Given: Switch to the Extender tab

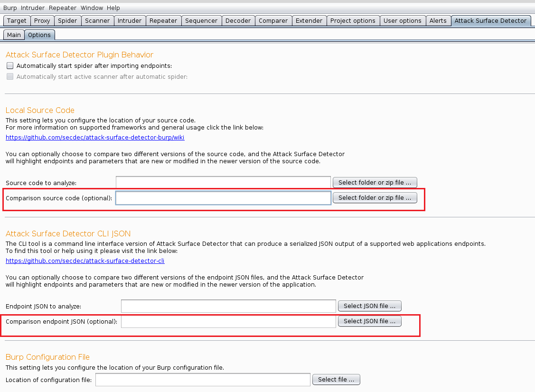Looking at the screenshot, I should point(309,21).
